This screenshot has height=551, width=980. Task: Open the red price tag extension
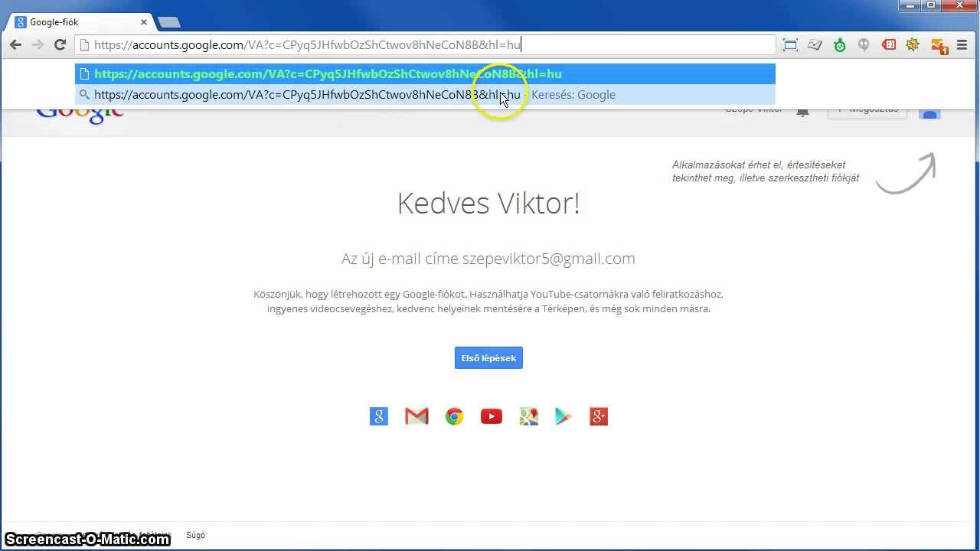[x=888, y=45]
